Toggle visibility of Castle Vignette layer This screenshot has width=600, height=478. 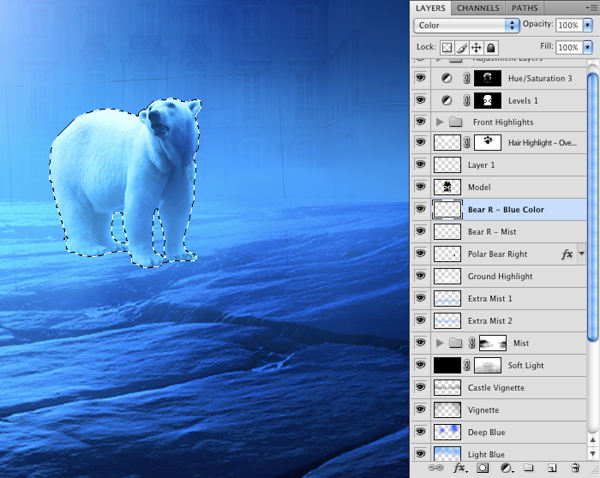coord(421,387)
